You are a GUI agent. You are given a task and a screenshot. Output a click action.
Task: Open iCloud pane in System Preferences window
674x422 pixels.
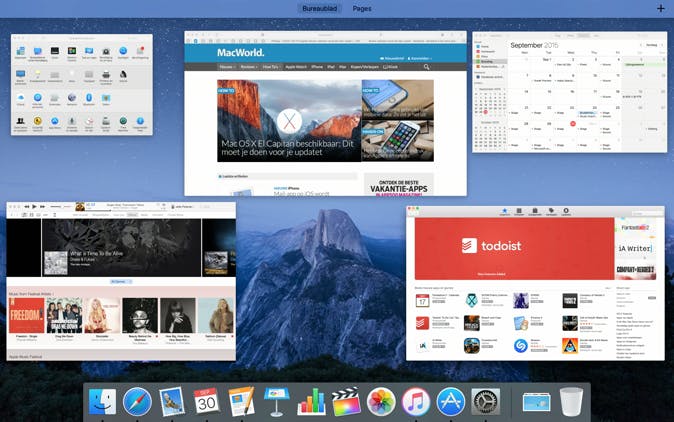[x=21, y=98]
